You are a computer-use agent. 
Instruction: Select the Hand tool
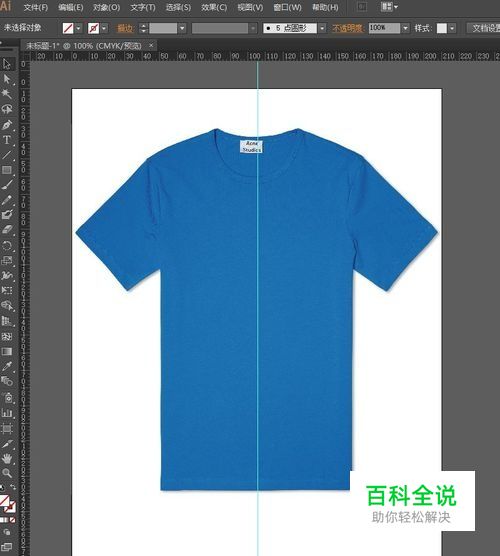(x=7, y=458)
